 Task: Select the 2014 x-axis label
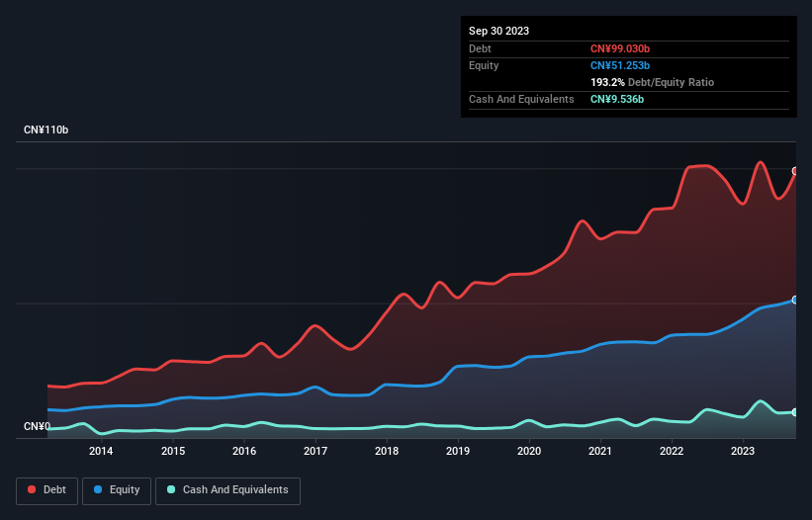[x=101, y=451]
